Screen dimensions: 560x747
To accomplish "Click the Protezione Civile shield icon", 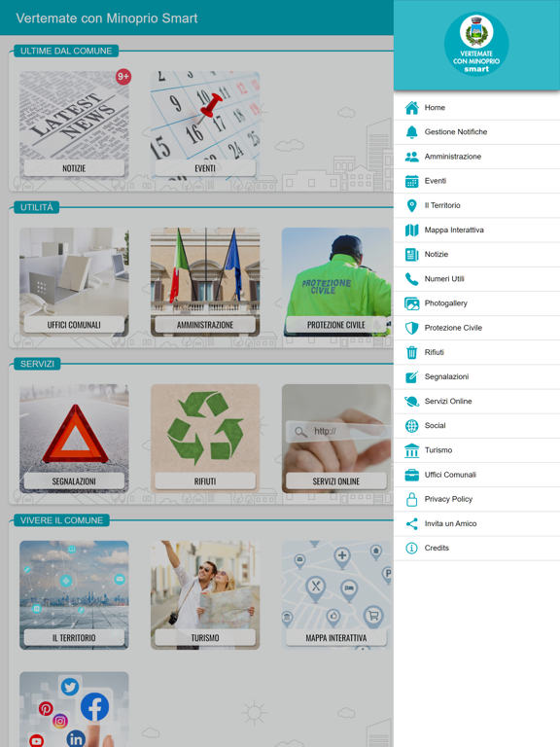I will click(411, 328).
